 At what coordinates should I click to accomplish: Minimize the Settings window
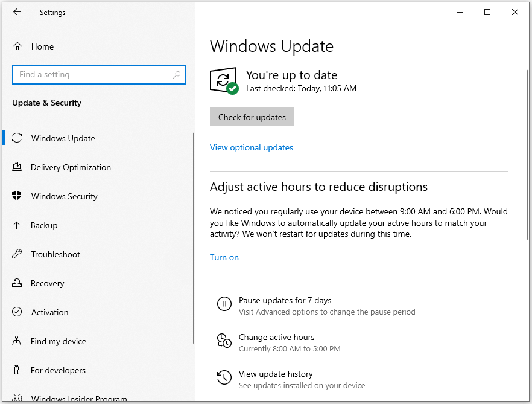[x=460, y=12]
